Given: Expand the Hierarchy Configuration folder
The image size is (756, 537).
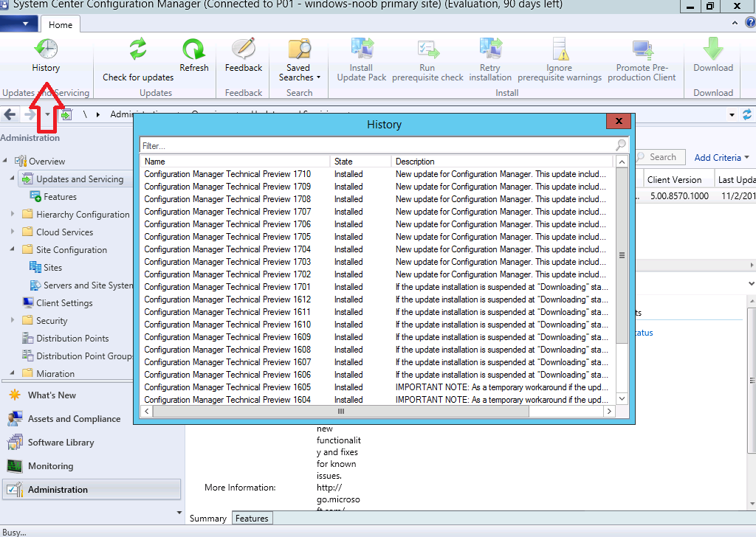Looking at the screenshot, I should tap(13, 213).
